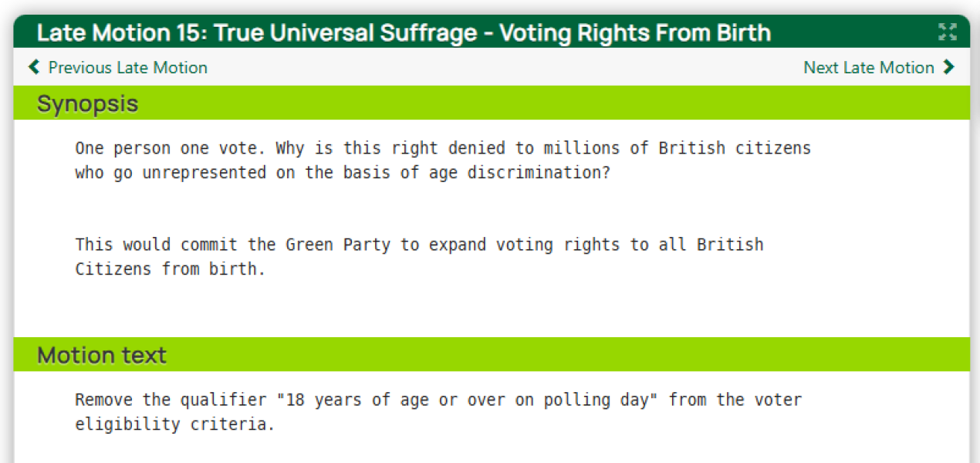Maximize the motion view using the expand arrows

coord(948,32)
